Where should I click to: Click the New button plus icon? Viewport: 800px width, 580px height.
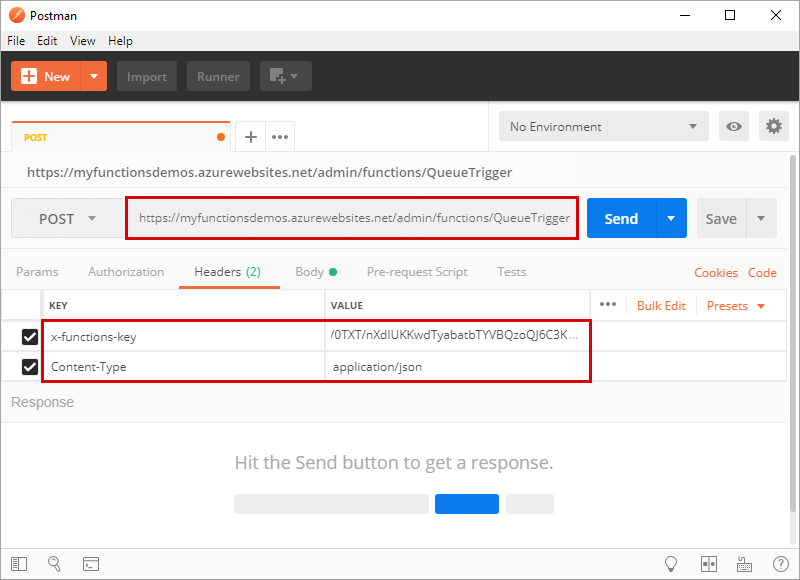click(x=29, y=77)
